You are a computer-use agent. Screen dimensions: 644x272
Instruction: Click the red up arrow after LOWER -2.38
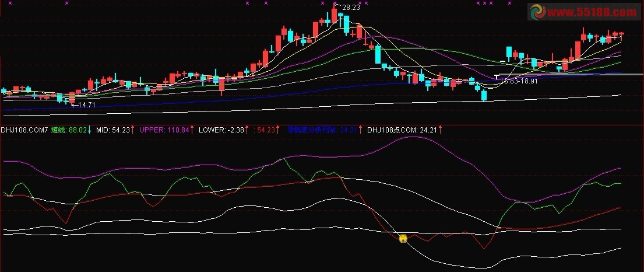(x=247, y=130)
